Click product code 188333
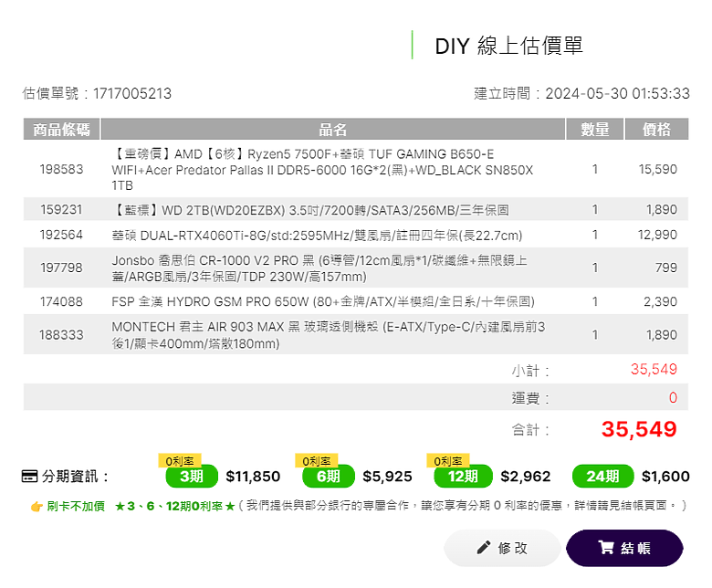This screenshot has height=588, width=712. 61,335
